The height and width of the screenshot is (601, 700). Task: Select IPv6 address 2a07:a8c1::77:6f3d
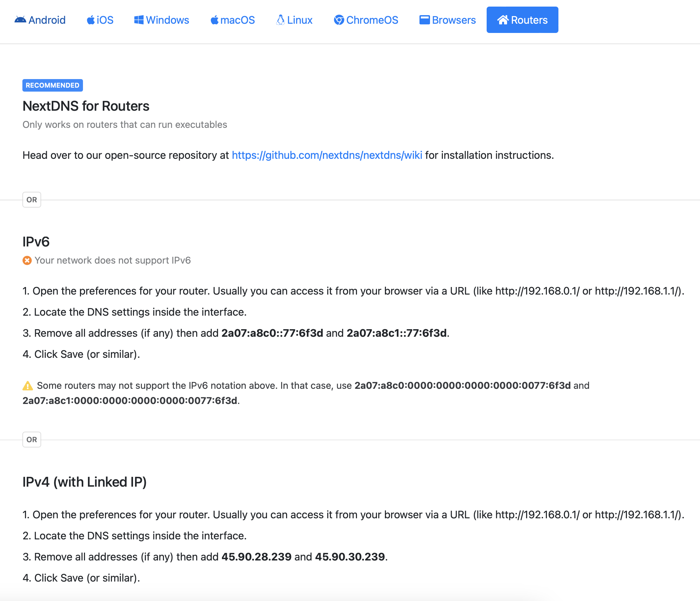pos(397,333)
